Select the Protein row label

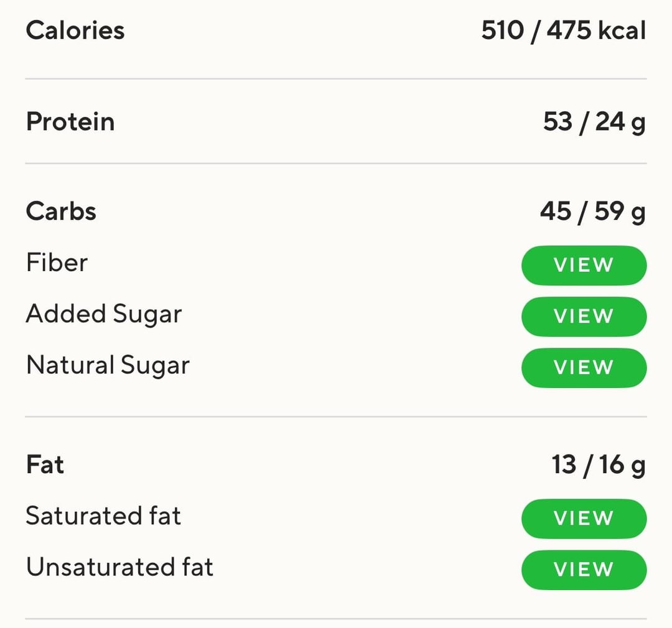[70, 121]
